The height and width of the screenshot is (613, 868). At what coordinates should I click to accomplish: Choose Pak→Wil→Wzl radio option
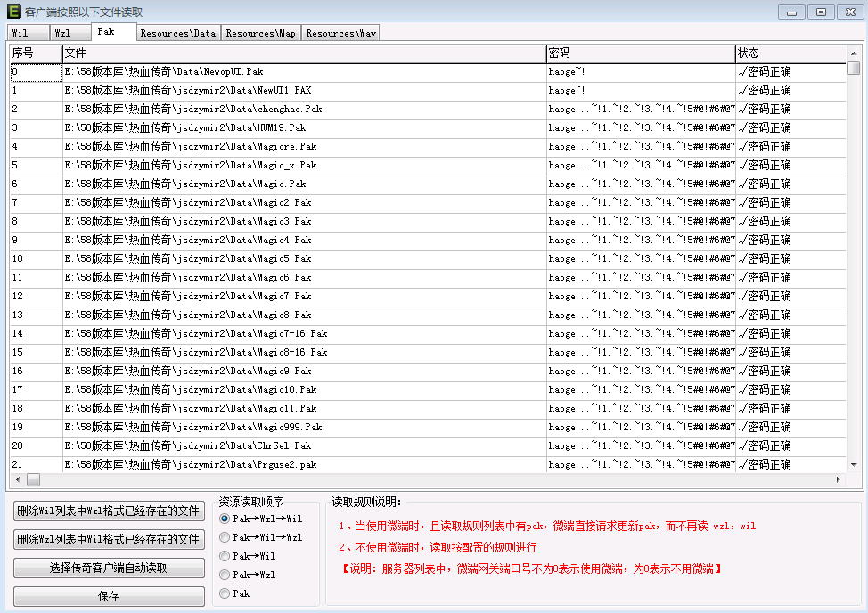pos(225,537)
